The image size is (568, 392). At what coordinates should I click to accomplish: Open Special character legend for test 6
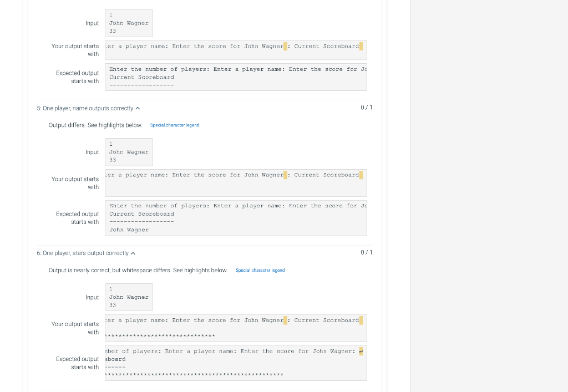tap(260, 270)
